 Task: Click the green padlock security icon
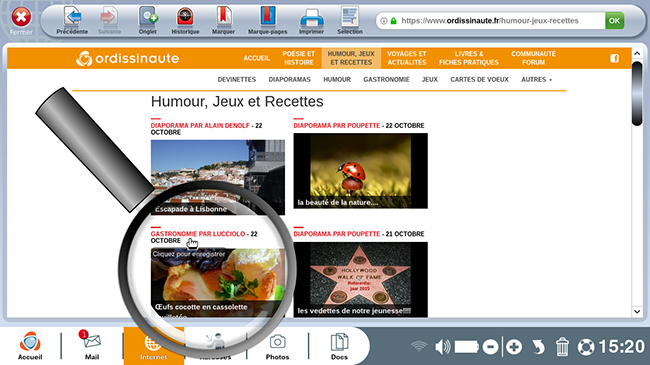pyautogui.click(x=393, y=21)
